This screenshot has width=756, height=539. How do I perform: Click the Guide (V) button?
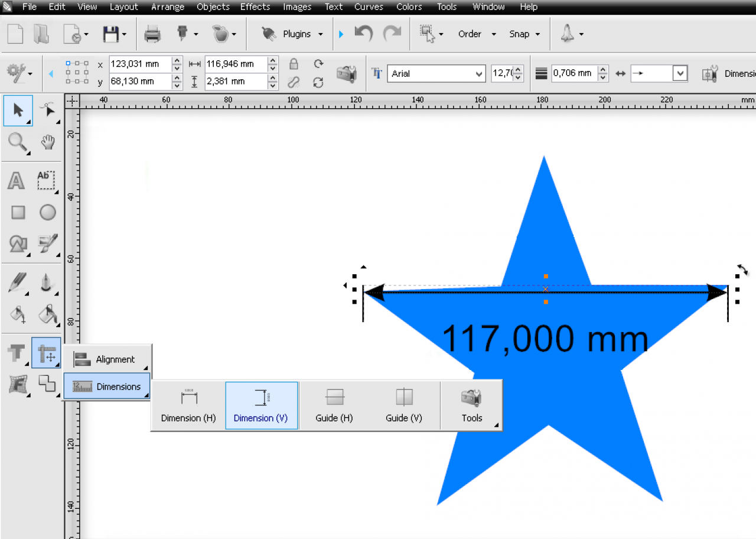pos(404,405)
